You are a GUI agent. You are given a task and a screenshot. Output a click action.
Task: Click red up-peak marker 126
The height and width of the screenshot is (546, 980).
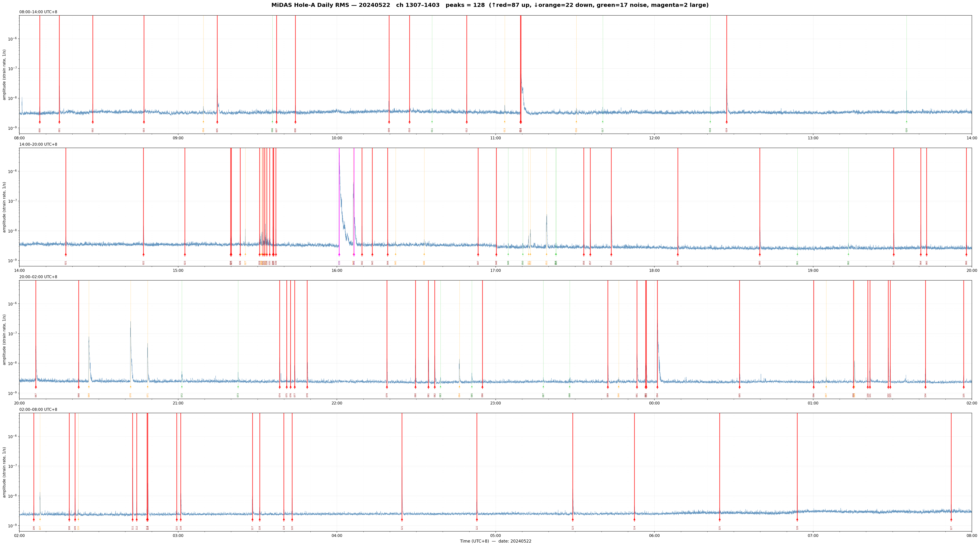(x=797, y=519)
